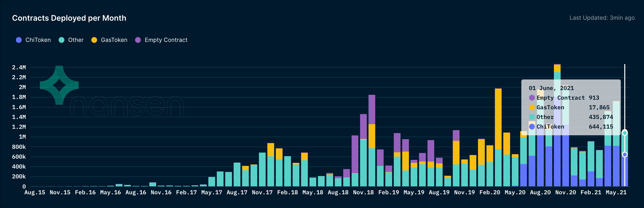
Task: Click the "1M" y-axis label
Action: pos(22,137)
